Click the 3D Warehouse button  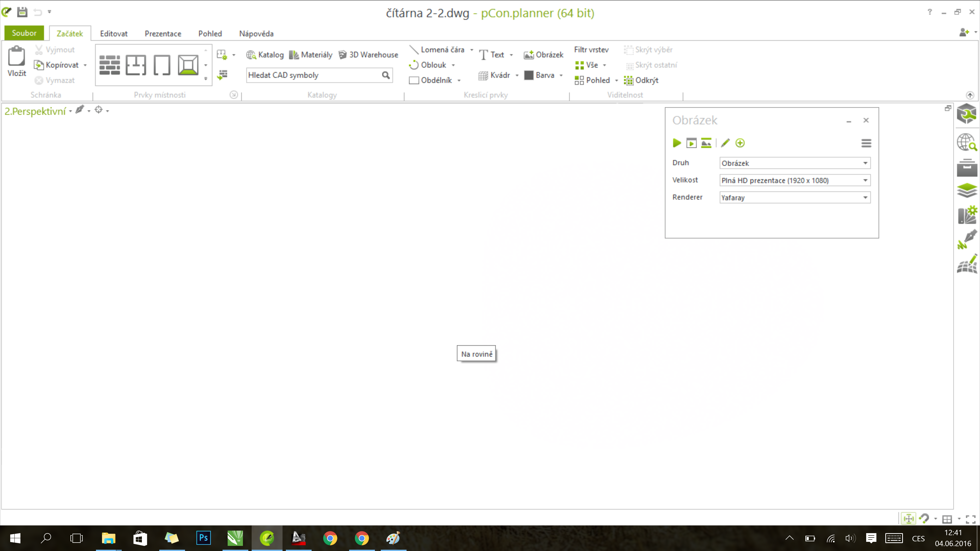(x=368, y=55)
